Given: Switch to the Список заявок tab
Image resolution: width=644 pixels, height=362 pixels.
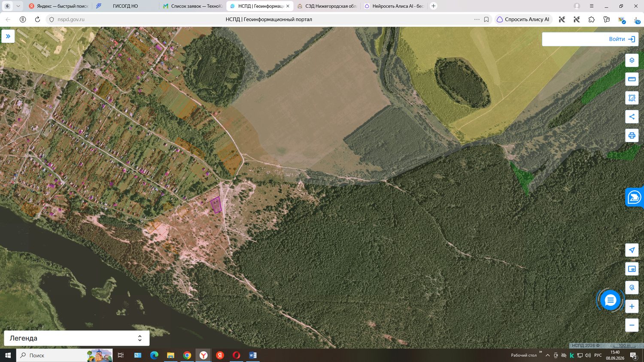Looking at the screenshot, I should tap(193, 6).
